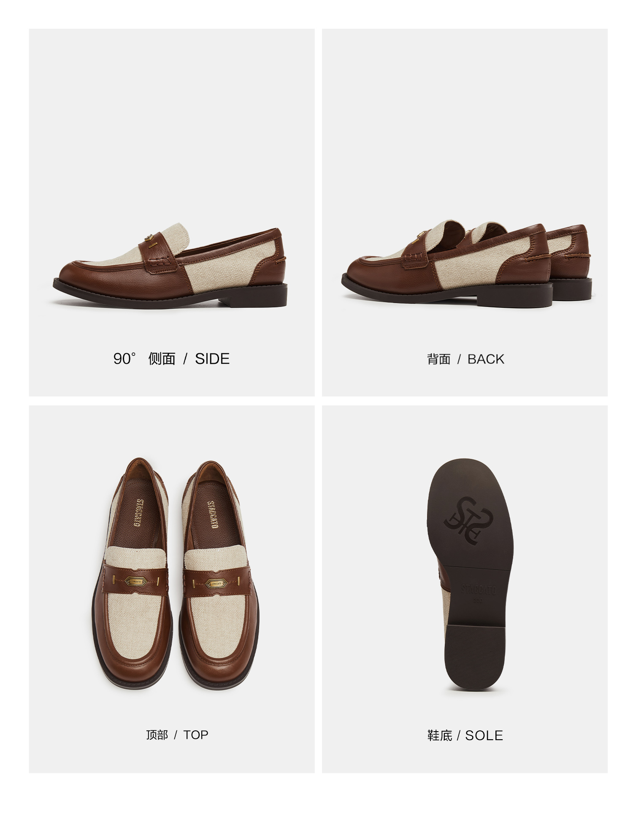Click the STACCATO insole text in left shoe
The image size is (633, 840).
[138, 513]
